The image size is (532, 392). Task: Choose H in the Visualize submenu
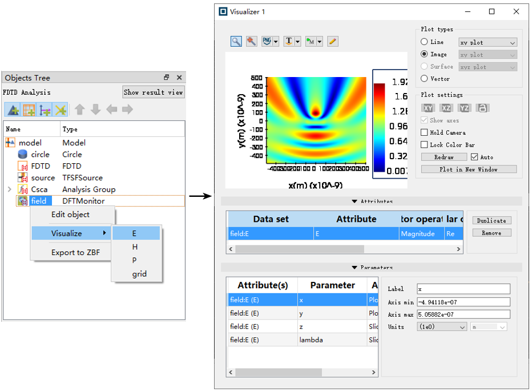[x=135, y=247]
